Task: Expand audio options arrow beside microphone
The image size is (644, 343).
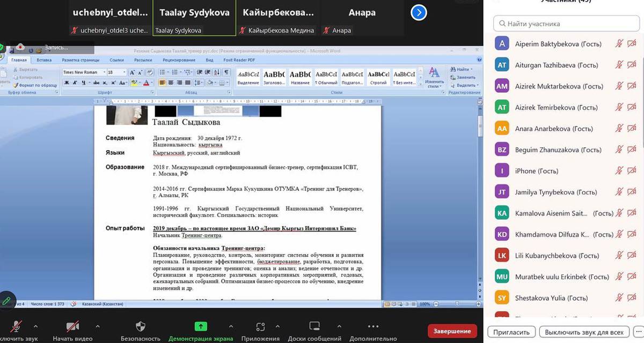Action: [x=35, y=326]
